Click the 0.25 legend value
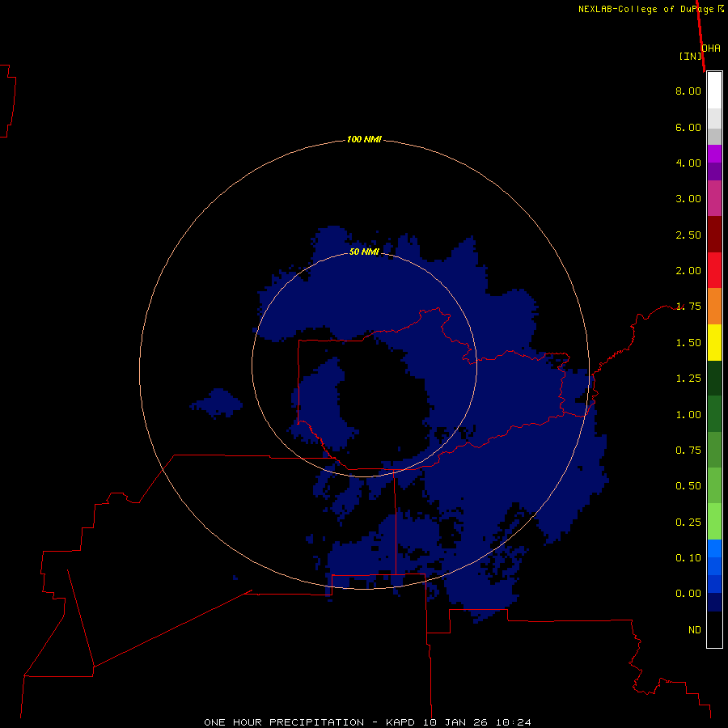This screenshot has width=728, height=728. (688, 523)
